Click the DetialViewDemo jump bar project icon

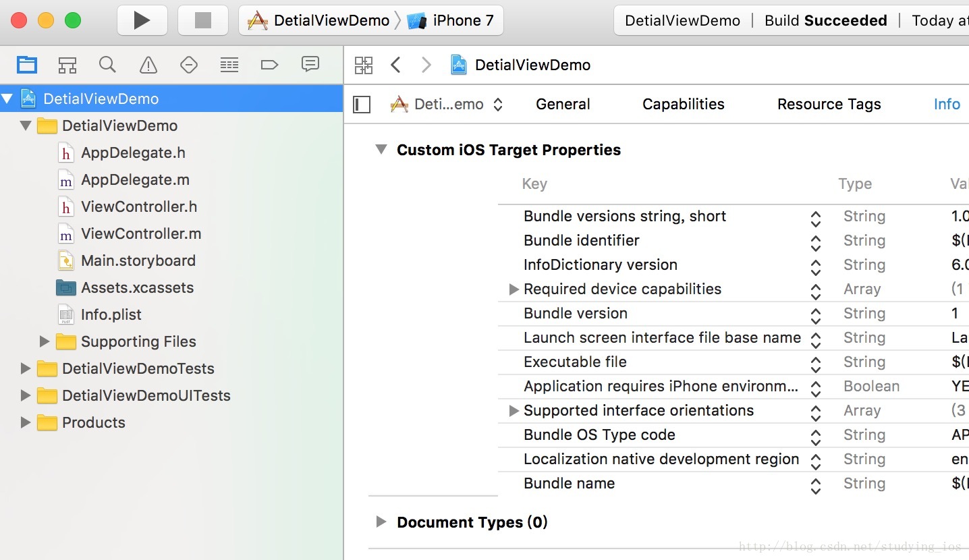459,65
